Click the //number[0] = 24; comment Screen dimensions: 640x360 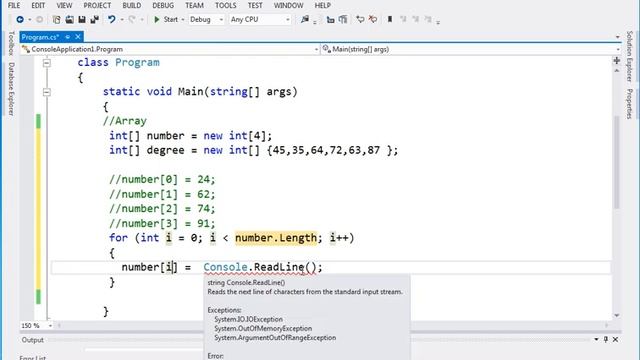162,179
